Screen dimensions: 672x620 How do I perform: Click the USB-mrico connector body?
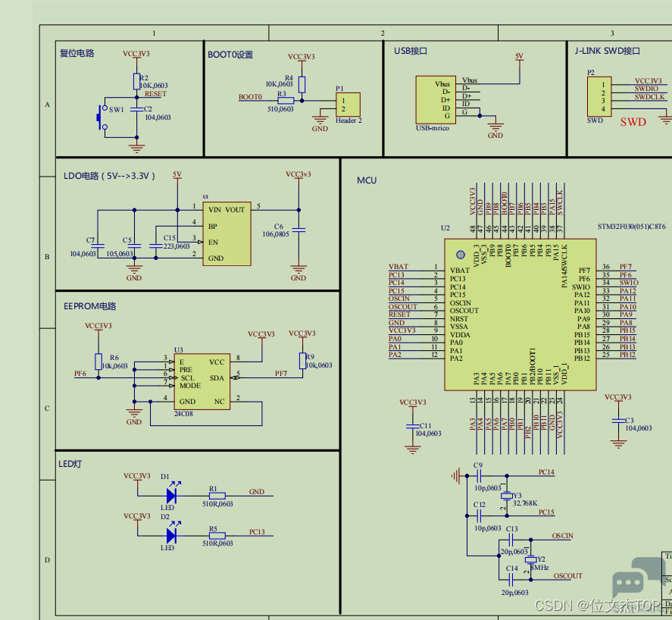[x=436, y=100]
